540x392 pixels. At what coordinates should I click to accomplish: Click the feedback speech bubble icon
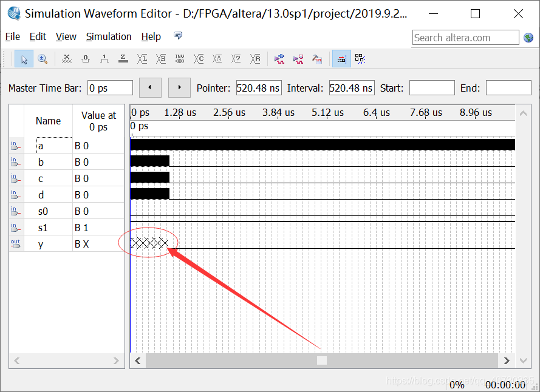click(x=178, y=35)
